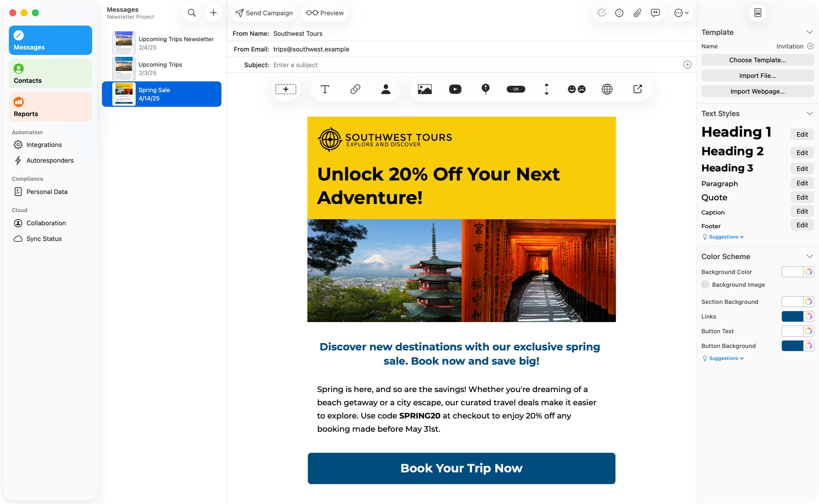Insert a text block using the T icon
Viewport: 819px width, 504px height.
(324, 89)
